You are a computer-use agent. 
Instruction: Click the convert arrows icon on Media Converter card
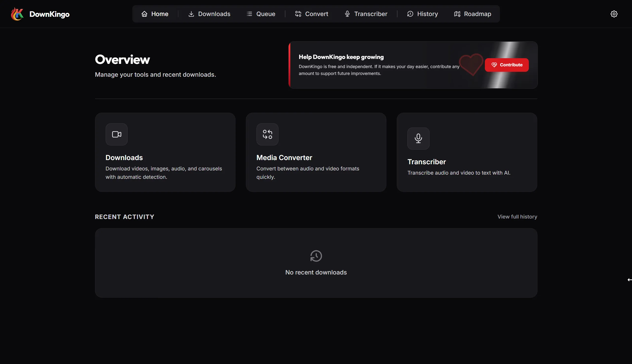click(x=267, y=134)
